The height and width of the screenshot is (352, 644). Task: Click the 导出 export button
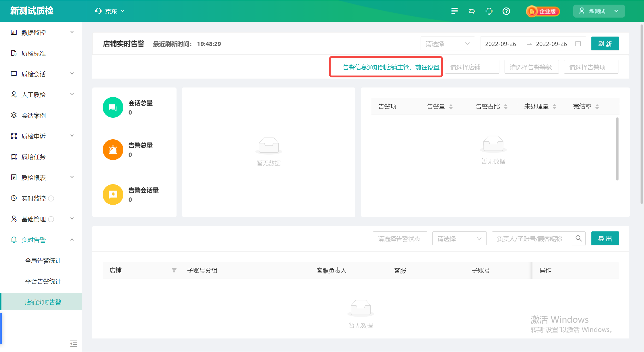pyautogui.click(x=605, y=239)
